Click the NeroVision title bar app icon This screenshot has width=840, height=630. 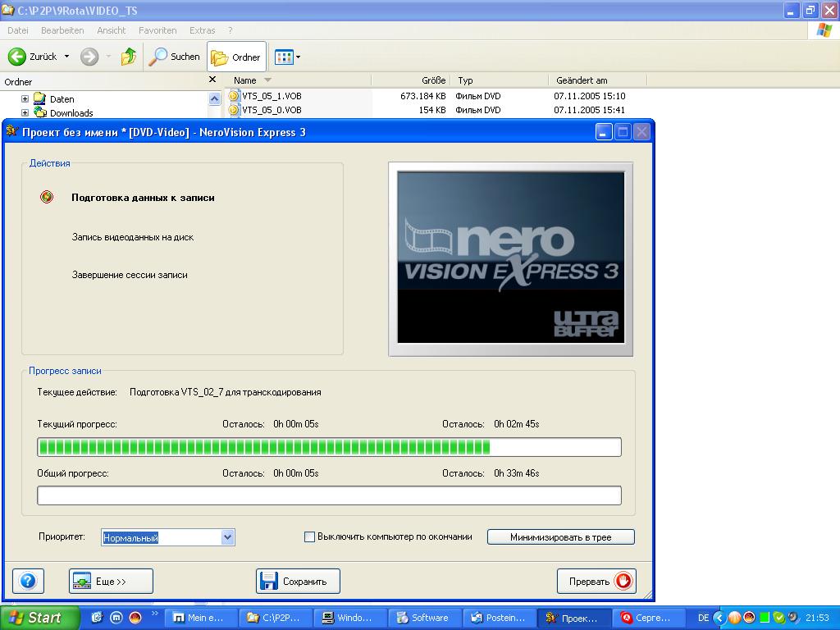[x=11, y=132]
